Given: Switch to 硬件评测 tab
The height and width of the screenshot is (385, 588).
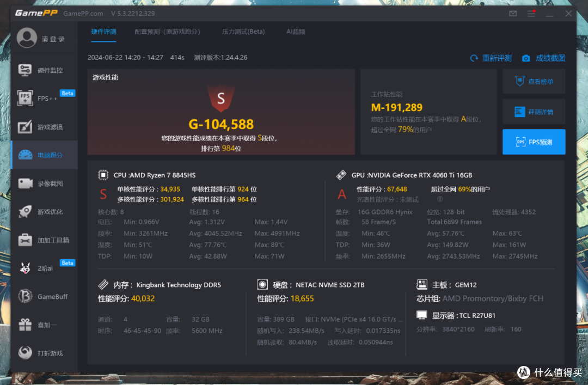Looking at the screenshot, I should 103,32.
